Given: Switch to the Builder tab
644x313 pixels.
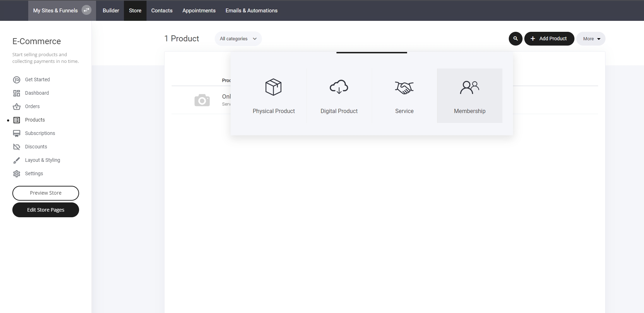Looking at the screenshot, I should pos(111,11).
